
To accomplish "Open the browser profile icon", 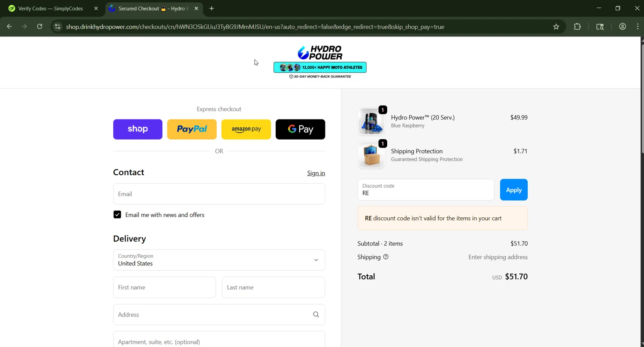I will pyautogui.click(x=623, y=27).
